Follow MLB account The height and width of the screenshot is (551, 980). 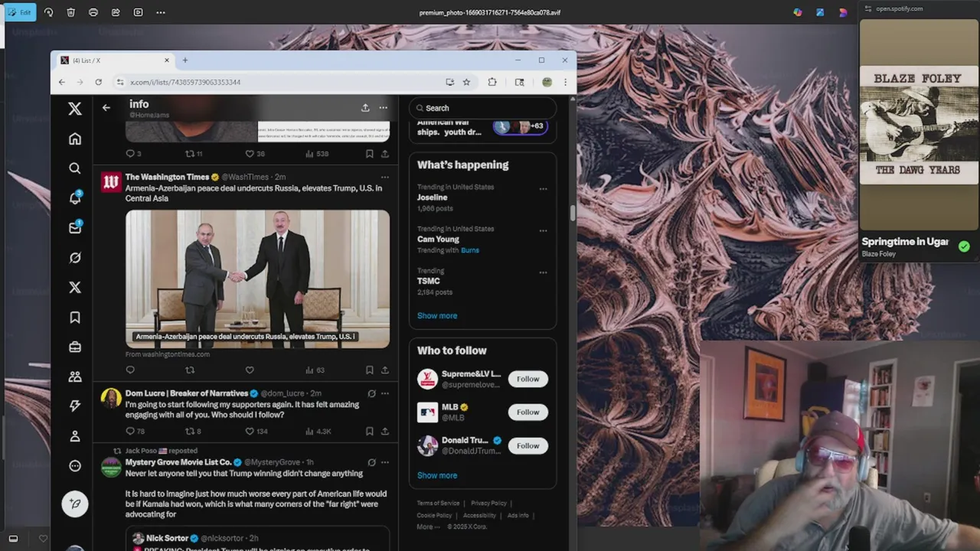point(528,412)
